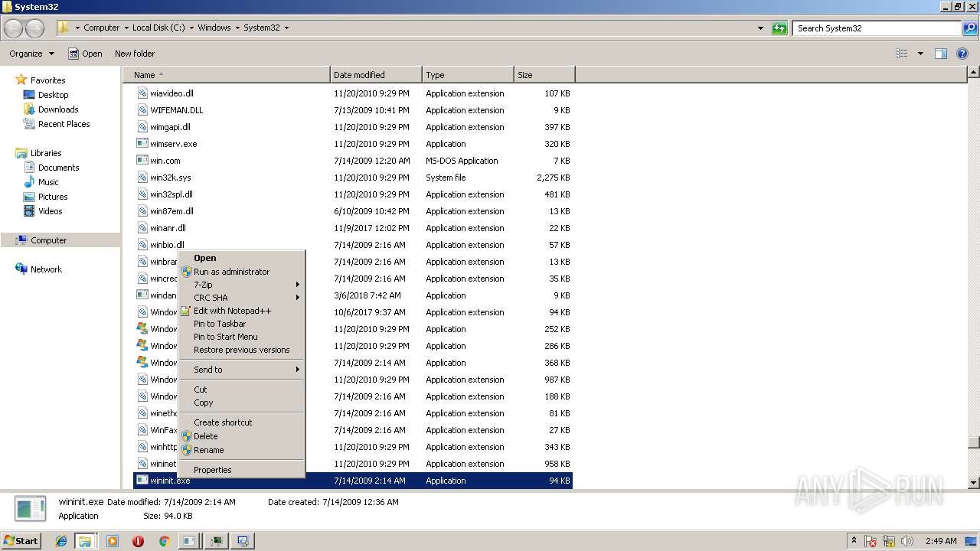Click the Windows breadcrumb segment
The width and height of the screenshot is (980, 551).
click(214, 28)
